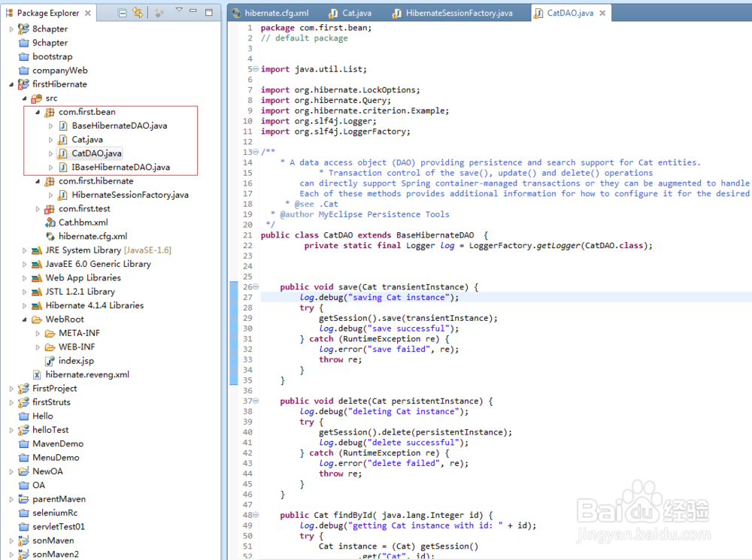Screen dimensions: 752x560
Task: Click the Cat.hbm.xml mapping file icon
Action: click(50, 222)
